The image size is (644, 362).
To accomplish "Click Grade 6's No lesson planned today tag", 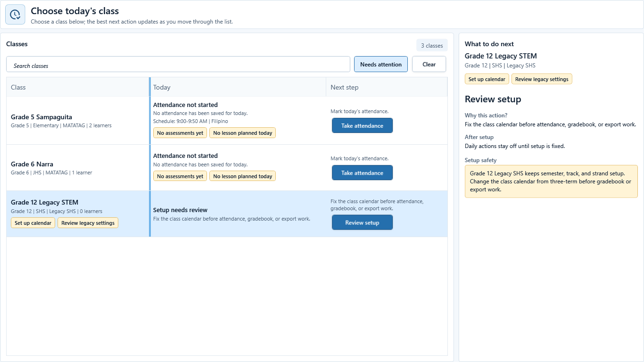I will 243,176.
